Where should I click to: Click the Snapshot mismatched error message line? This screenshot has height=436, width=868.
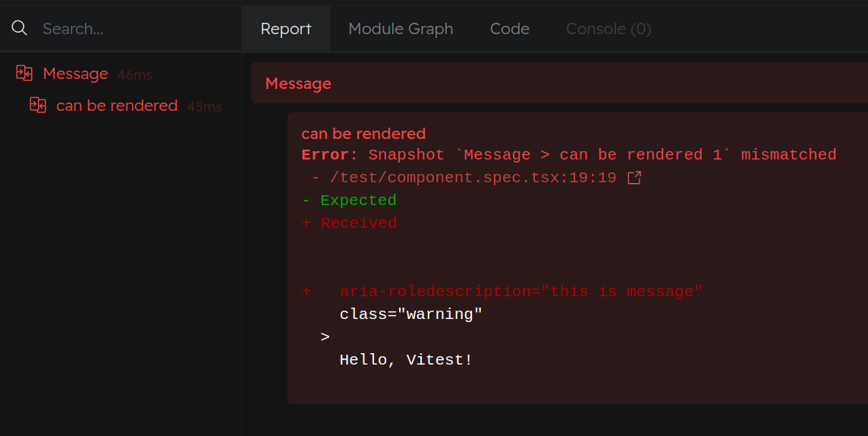pos(569,154)
